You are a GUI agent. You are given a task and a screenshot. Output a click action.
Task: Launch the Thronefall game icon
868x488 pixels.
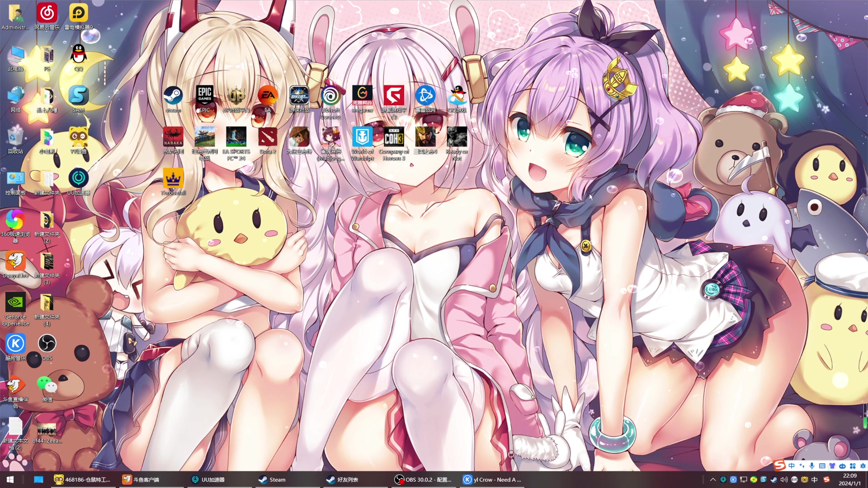coord(173,179)
